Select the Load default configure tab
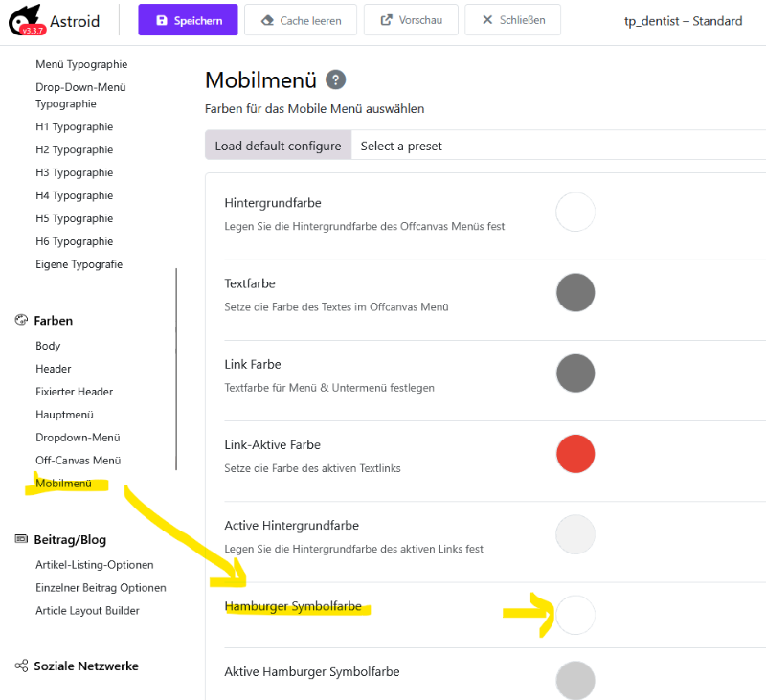Viewport: 766px width, 700px height. point(278,146)
